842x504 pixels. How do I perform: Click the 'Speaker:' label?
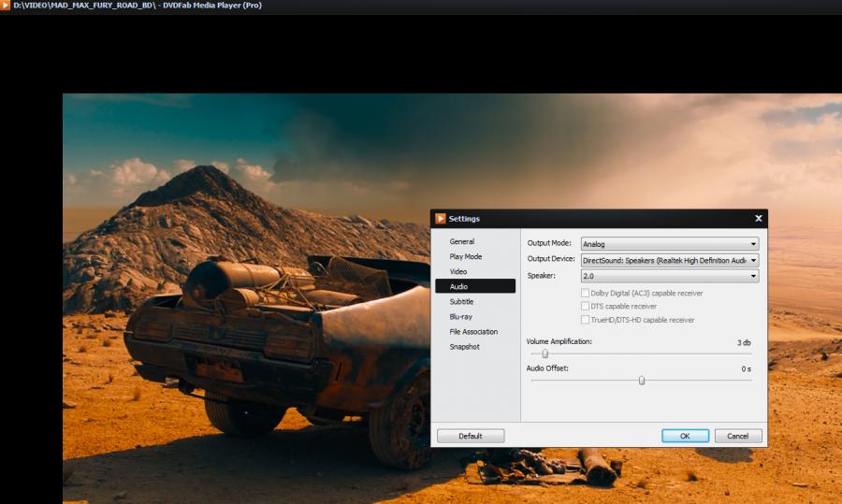pos(542,275)
